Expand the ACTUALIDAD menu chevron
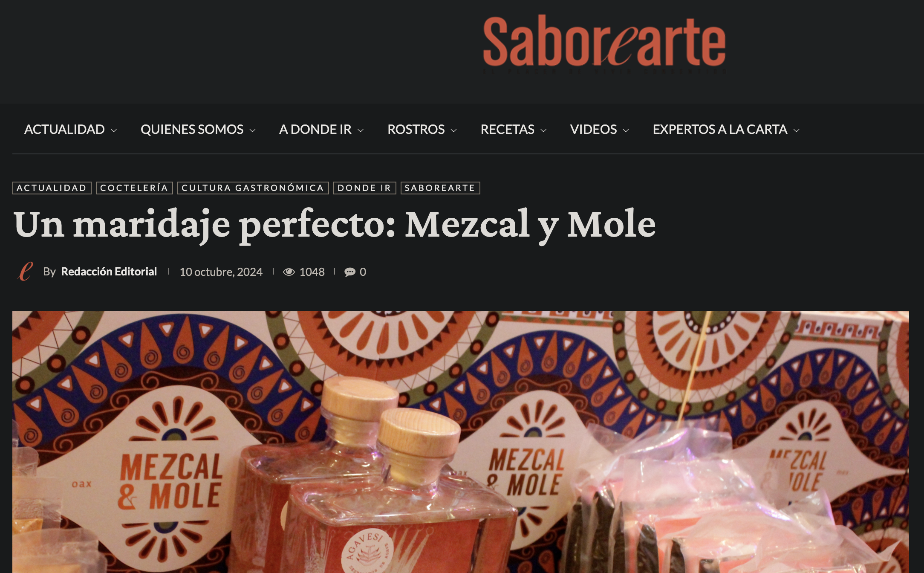The width and height of the screenshot is (924, 573). coord(114,130)
